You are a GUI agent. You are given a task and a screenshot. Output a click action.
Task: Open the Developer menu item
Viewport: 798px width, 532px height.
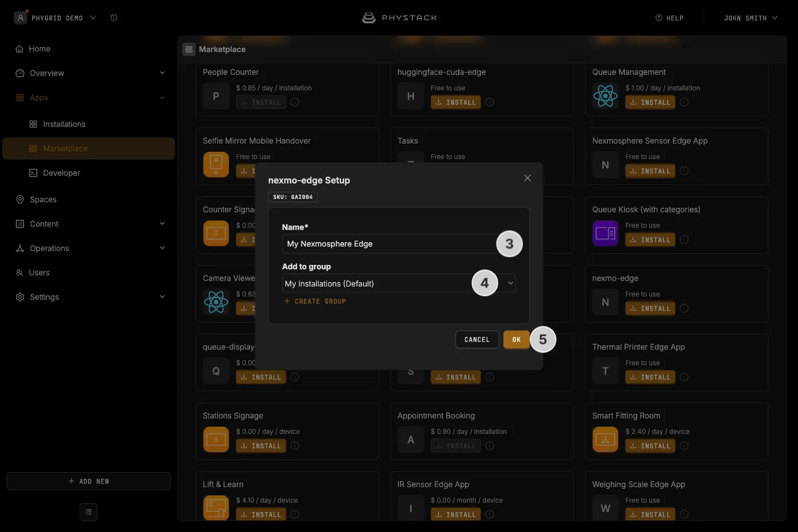(x=89, y=173)
